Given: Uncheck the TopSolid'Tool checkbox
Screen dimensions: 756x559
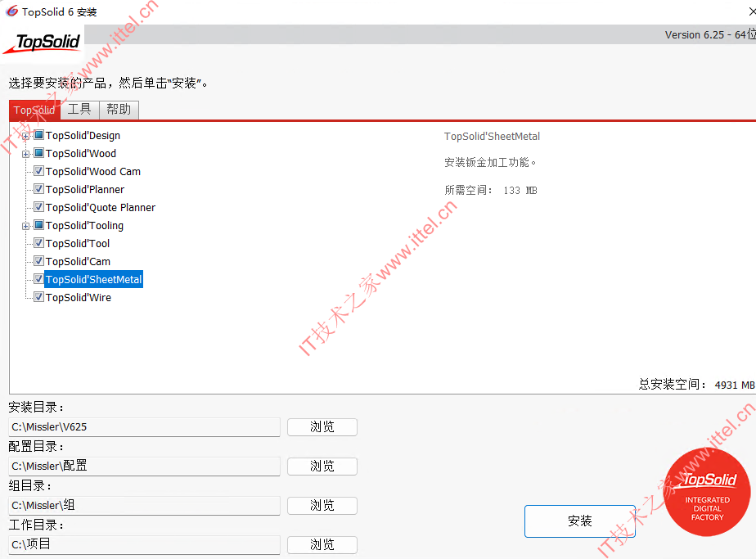Looking at the screenshot, I should tap(39, 243).
